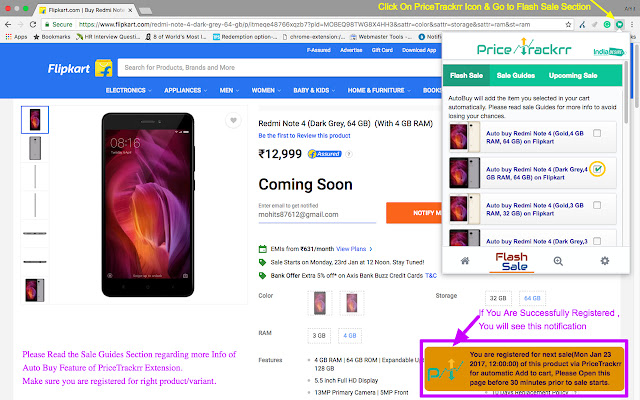The width and height of the screenshot is (640, 400).
Task: Expand the Women menu
Action: click(x=266, y=90)
